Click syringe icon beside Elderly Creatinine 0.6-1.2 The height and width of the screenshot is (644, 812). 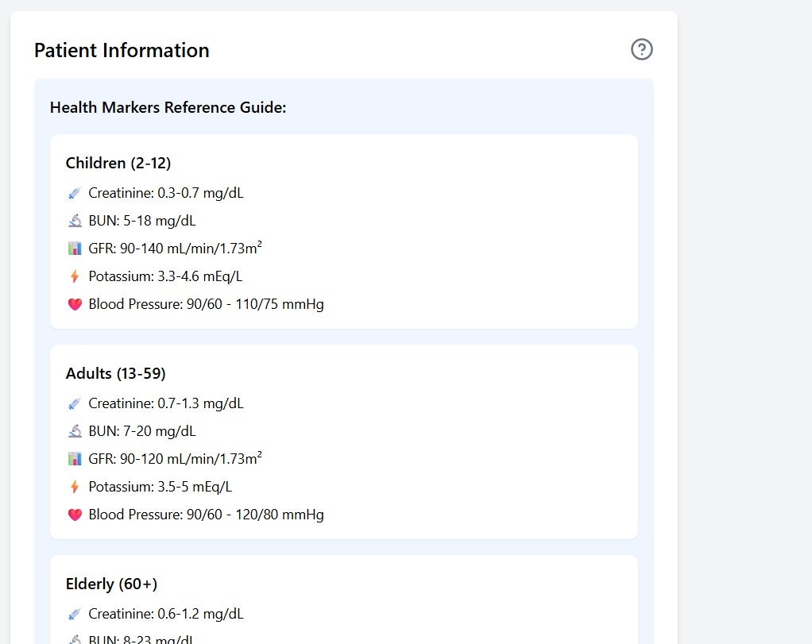pos(75,614)
